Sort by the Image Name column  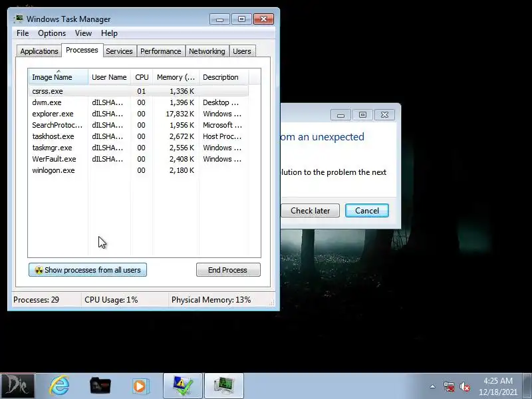59,77
